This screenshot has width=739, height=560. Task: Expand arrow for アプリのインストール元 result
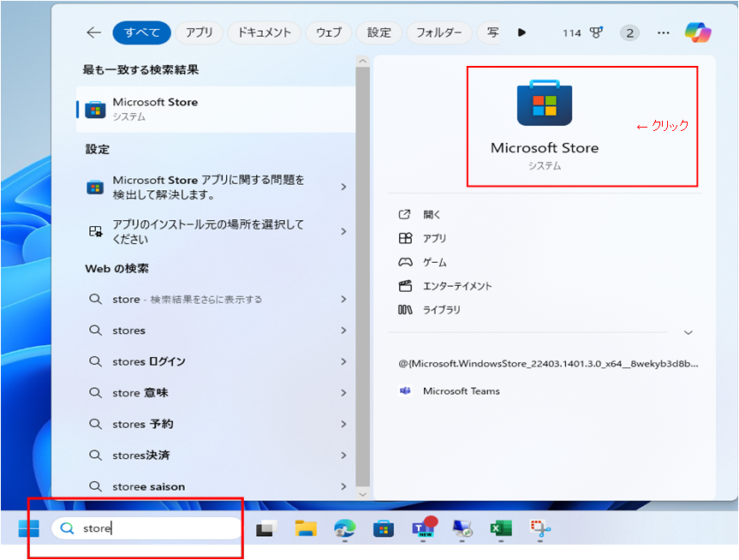pyautogui.click(x=343, y=231)
